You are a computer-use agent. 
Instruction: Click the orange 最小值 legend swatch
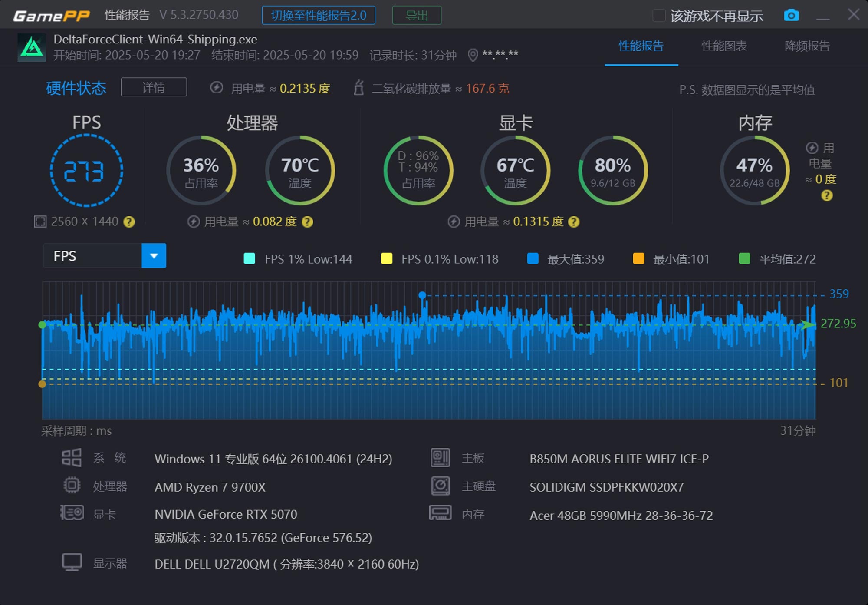point(638,258)
